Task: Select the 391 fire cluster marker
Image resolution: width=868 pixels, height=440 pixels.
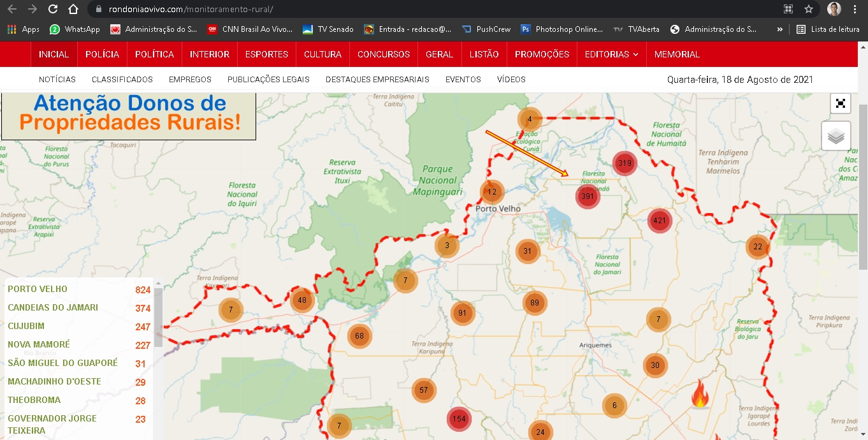Action: [x=588, y=196]
